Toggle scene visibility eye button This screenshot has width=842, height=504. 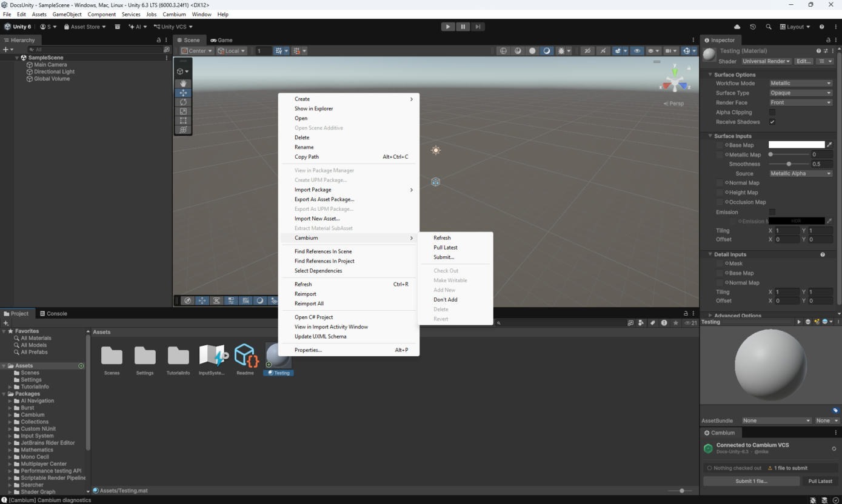click(637, 51)
